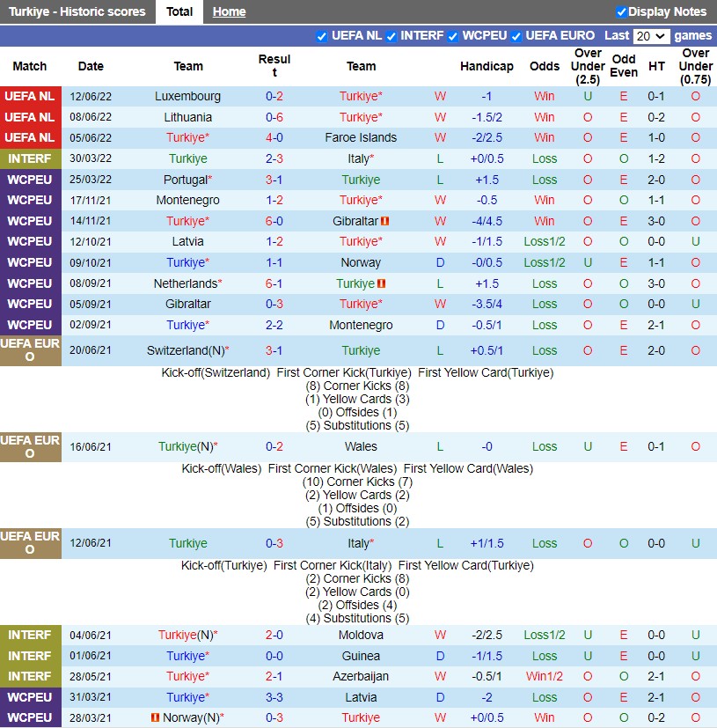Open the 3-3 Turkiye vs Latvia score

pos(274,697)
